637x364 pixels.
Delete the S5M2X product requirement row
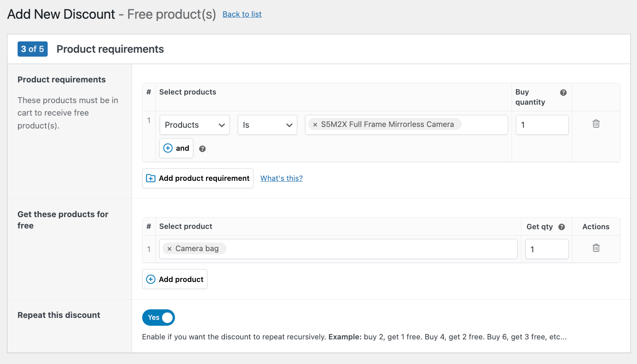[596, 123]
